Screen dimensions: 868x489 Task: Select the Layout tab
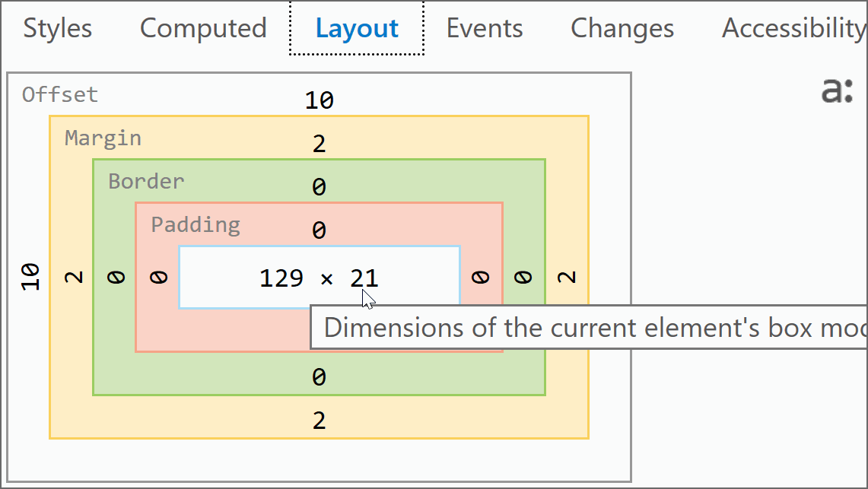(x=357, y=29)
